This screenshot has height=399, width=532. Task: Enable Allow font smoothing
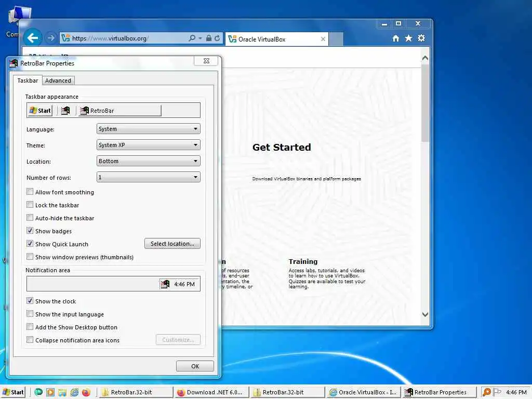[x=30, y=192]
